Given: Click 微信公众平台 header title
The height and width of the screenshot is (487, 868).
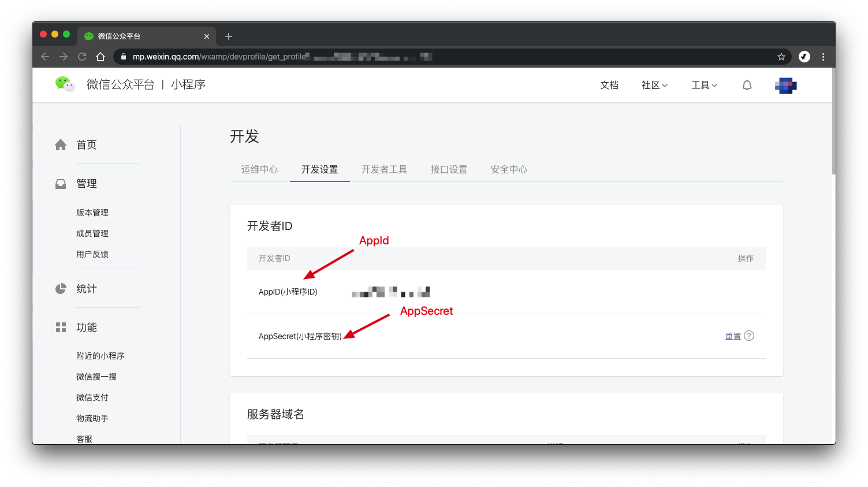Looking at the screenshot, I should point(121,84).
